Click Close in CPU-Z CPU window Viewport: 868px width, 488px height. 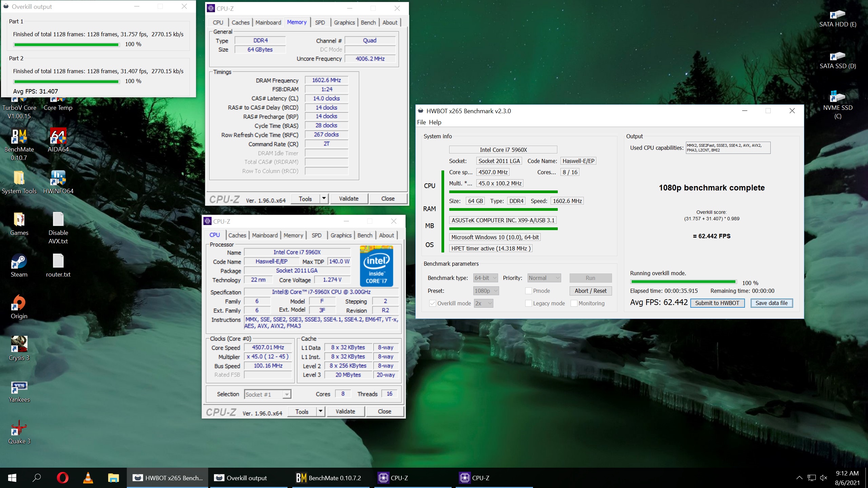[x=384, y=411]
